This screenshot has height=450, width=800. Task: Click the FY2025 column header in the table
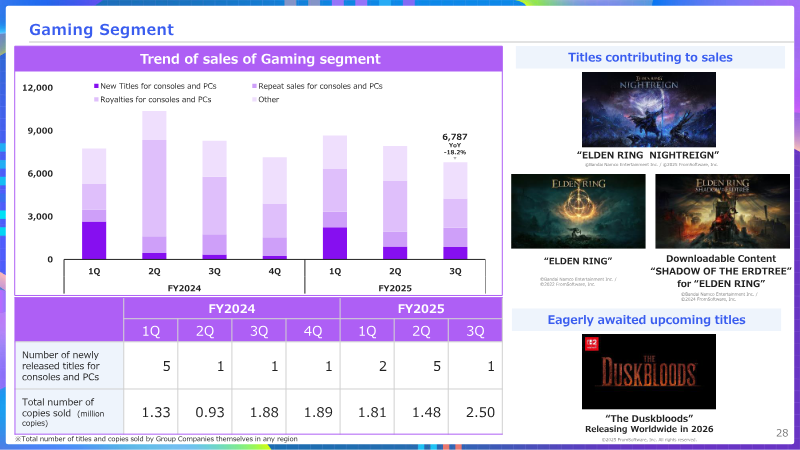(421, 308)
